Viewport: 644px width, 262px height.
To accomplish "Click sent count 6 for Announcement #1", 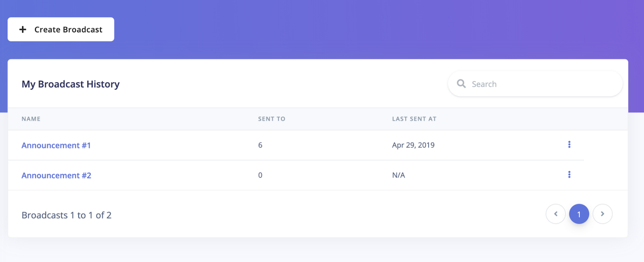I will (260, 145).
